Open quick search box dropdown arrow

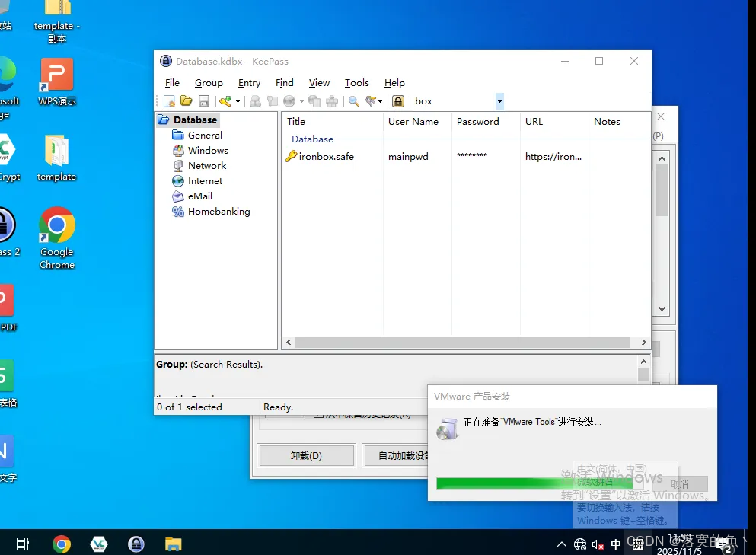pos(499,101)
